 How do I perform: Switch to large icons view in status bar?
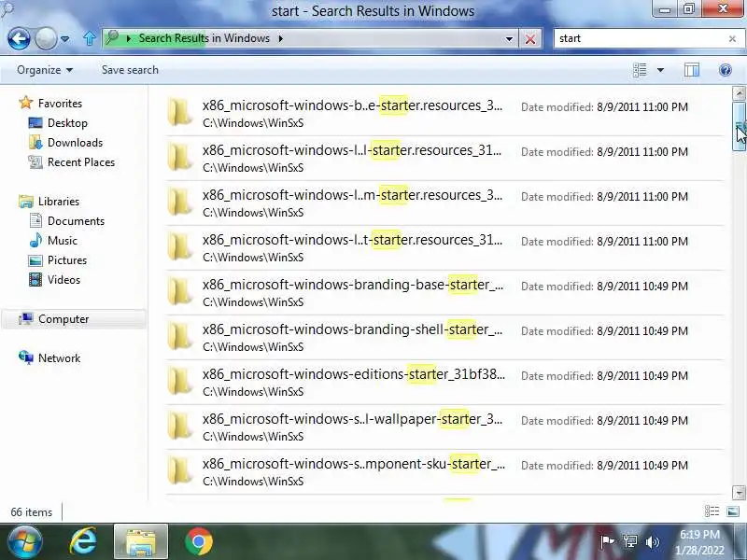733,511
